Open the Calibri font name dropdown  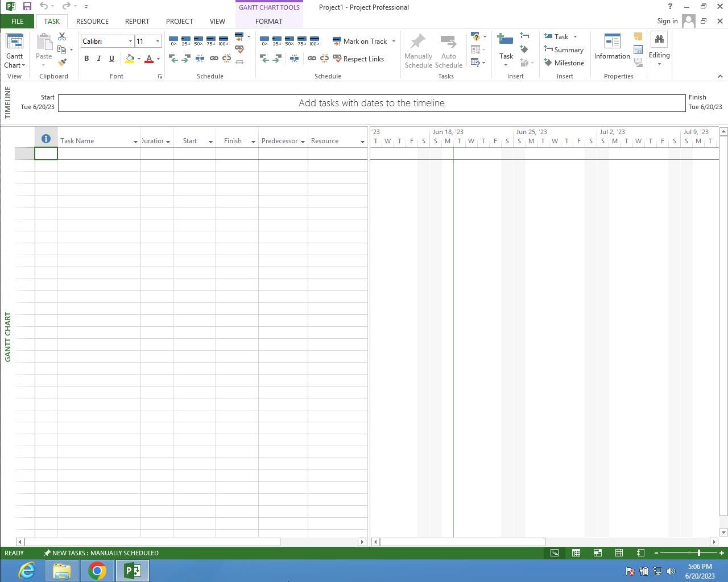tap(130, 41)
